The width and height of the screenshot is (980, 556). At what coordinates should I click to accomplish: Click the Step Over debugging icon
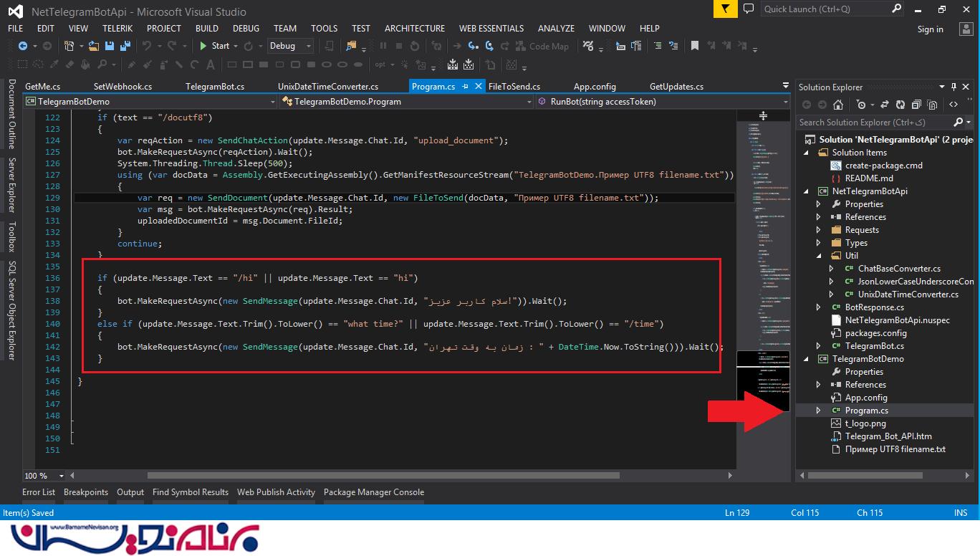tap(490, 46)
